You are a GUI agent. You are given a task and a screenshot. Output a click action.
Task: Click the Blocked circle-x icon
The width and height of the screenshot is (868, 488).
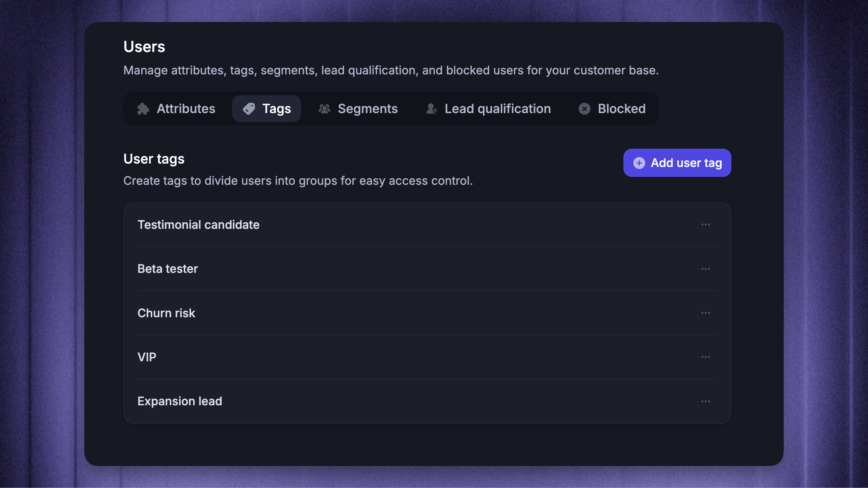584,109
